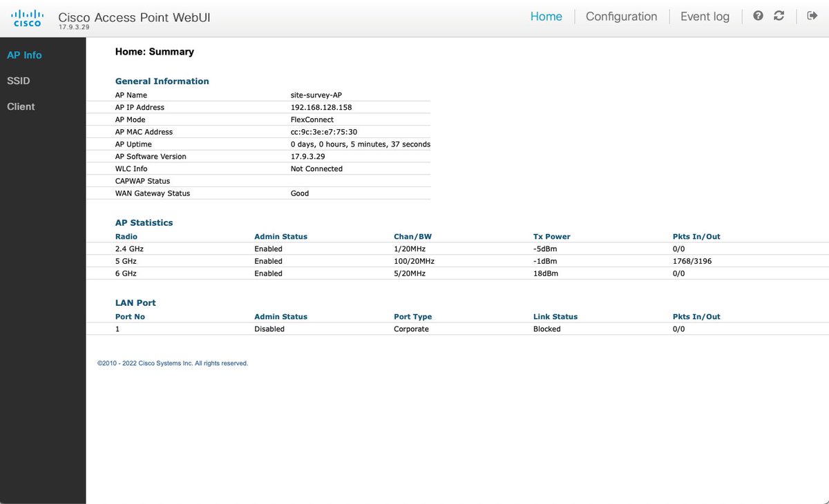Click the Radio column header
The height and width of the screenshot is (504, 829).
pos(126,236)
